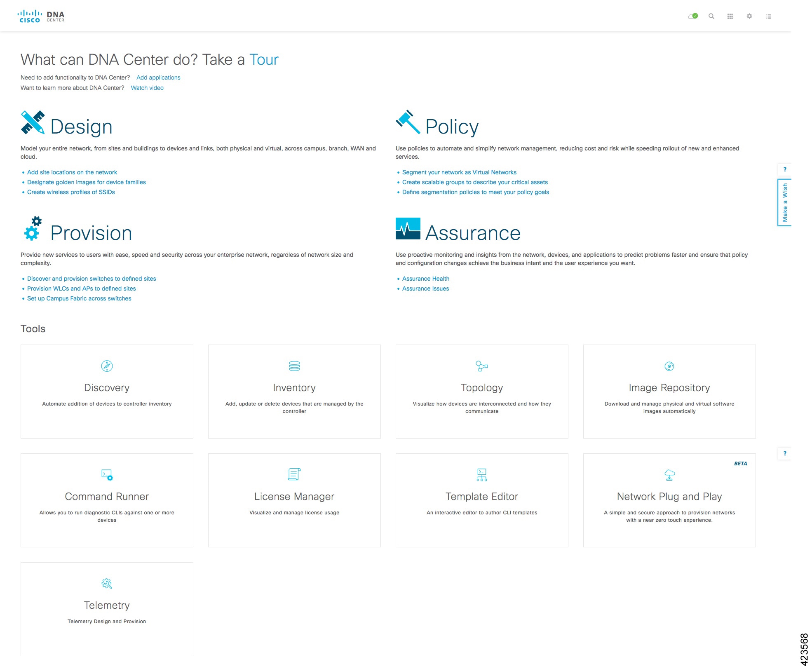The image size is (812, 671).
Task: Click the Image Repository disc icon
Action: 669,366
